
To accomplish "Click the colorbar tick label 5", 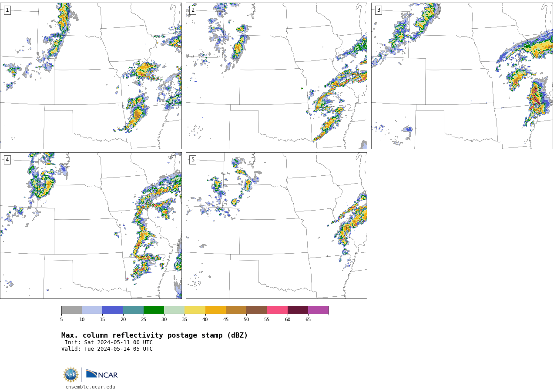I will point(61,320).
